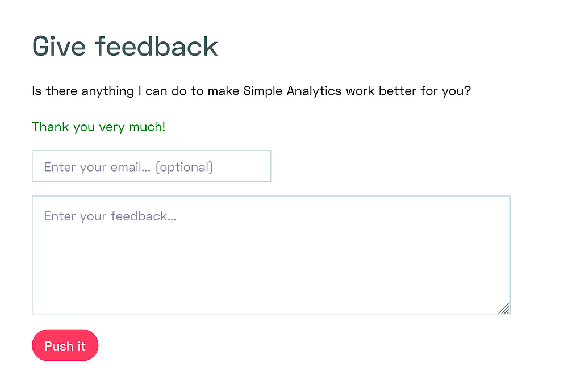Click the green Thank you very much message
Image resolution: width=568 pixels, height=392 pixels.
[x=99, y=127]
